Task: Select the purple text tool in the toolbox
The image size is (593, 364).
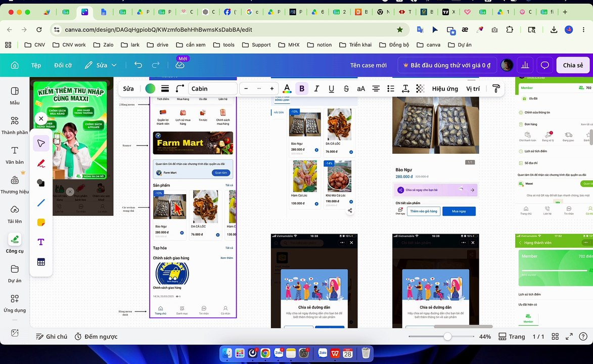Action: (41, 242)
